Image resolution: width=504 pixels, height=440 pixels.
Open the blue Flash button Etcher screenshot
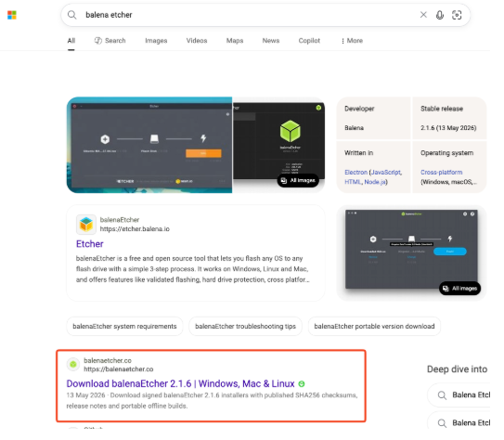411,249
